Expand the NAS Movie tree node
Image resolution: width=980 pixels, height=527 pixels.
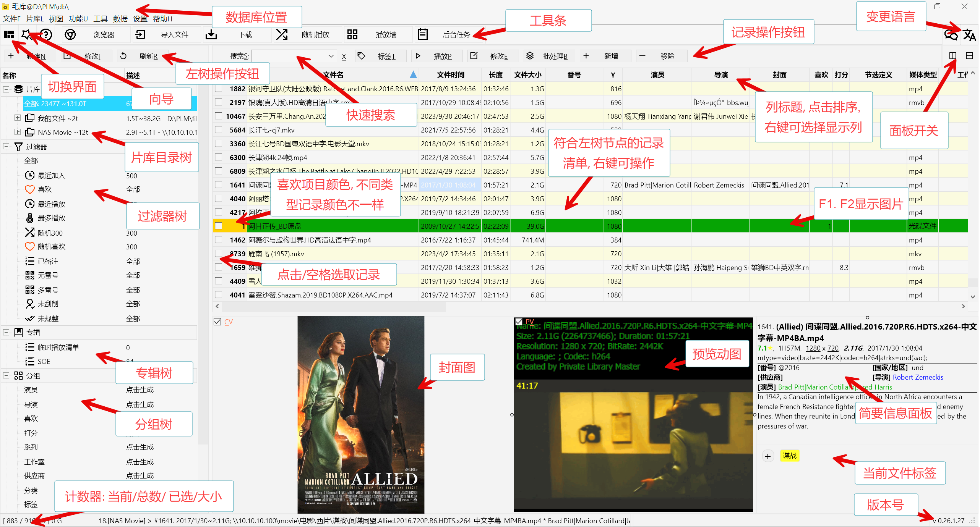point(17,132)
